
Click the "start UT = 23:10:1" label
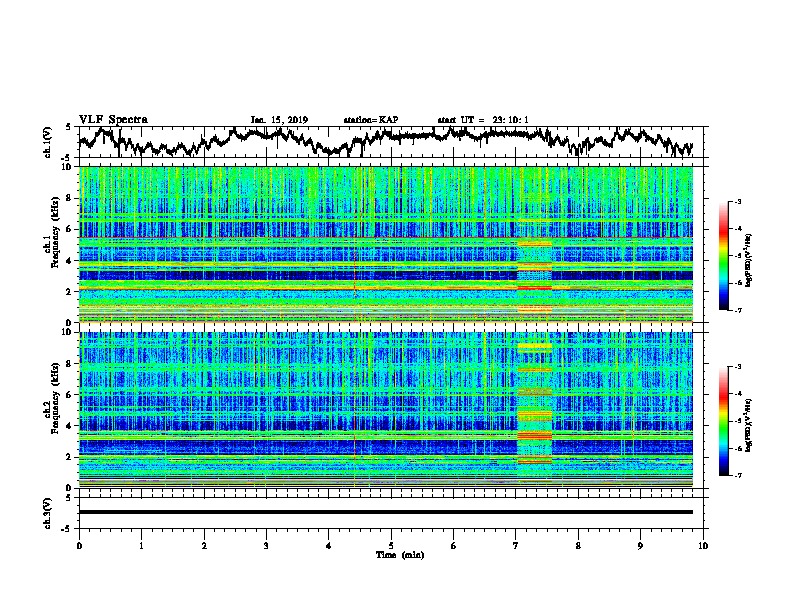click(x=483, y=120)
